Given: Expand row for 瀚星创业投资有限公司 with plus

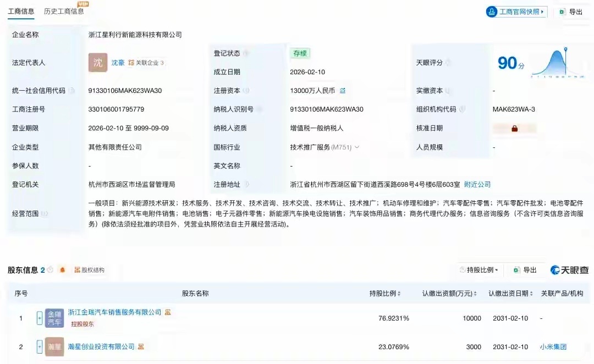Looking at the screenshot, I should point(40,346).
